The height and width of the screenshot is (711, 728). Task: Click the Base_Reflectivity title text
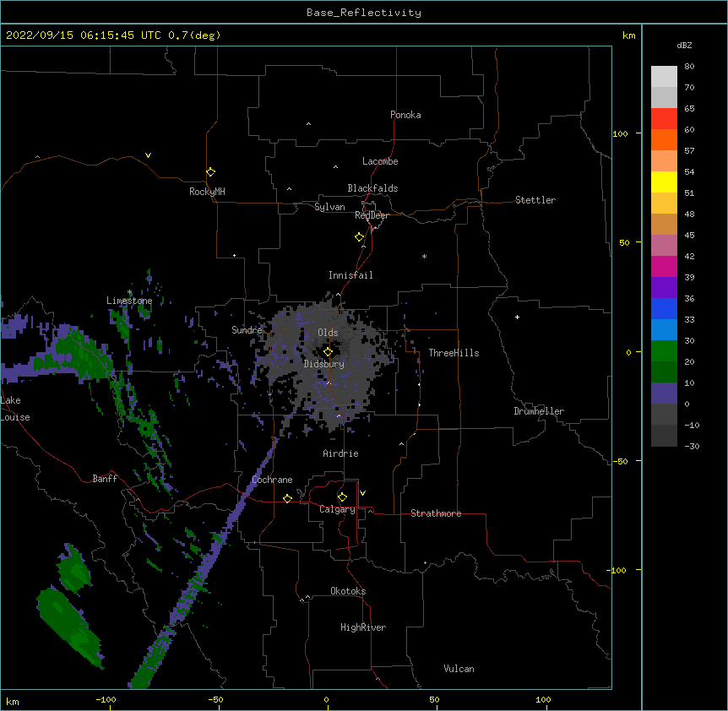(x=364, y=13)
